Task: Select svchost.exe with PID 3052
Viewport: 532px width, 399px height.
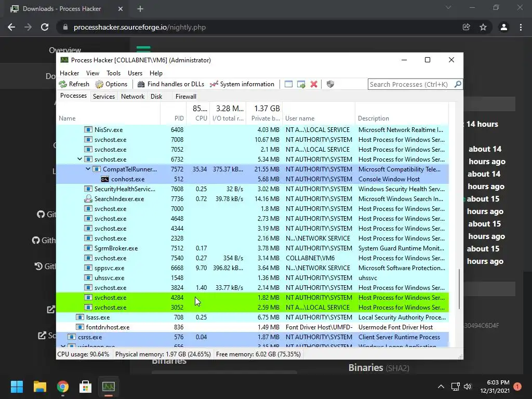Action: (x=252, y=308)
